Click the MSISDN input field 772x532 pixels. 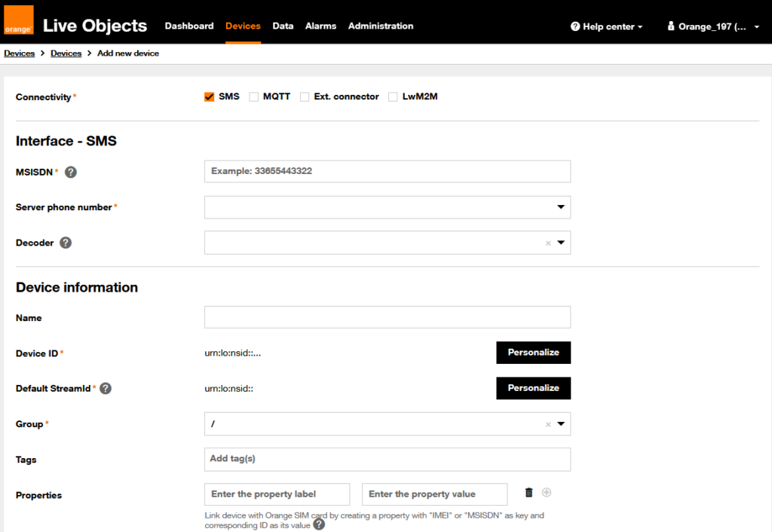[x=387, y=172]
